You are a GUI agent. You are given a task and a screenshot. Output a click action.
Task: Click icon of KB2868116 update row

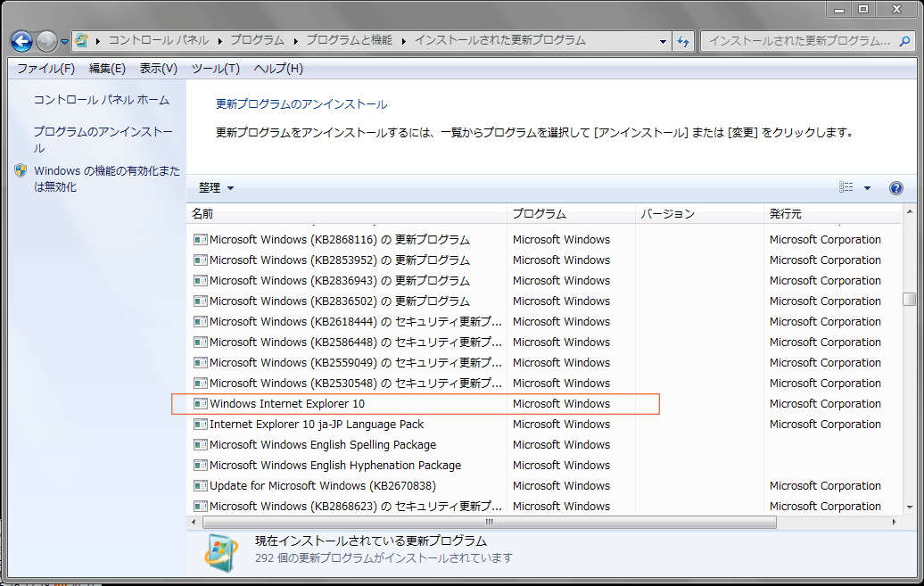tap(201, 240)
